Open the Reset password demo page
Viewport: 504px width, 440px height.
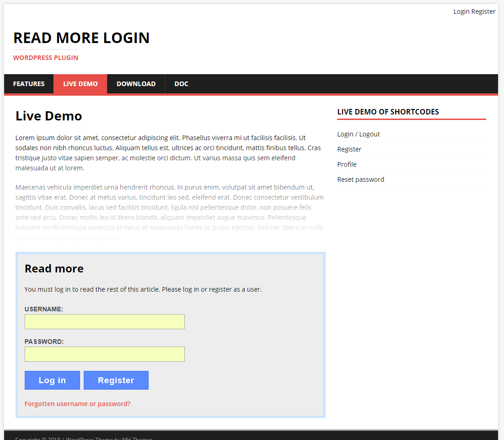[361, 179]
